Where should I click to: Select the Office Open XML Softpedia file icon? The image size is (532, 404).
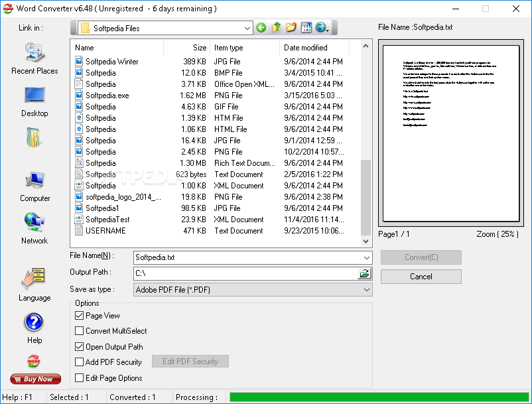(x=79, y=84)
